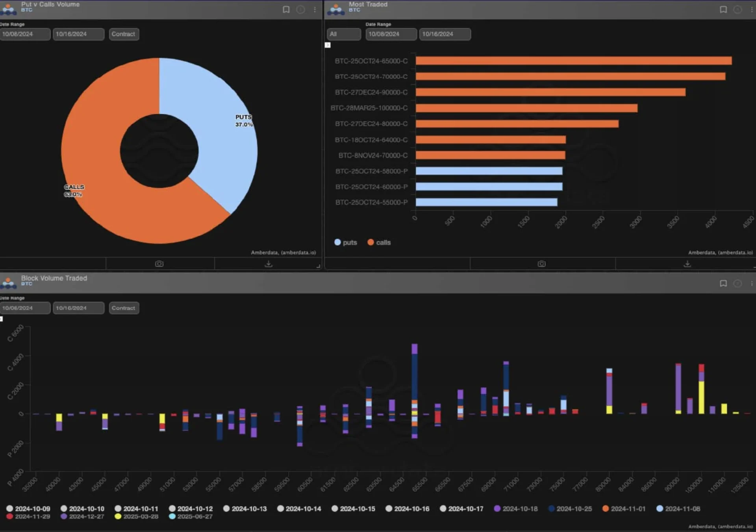756x532 pixels.
Task: Open info icon in Block Volume Traded panel
Action: (737, 283)
